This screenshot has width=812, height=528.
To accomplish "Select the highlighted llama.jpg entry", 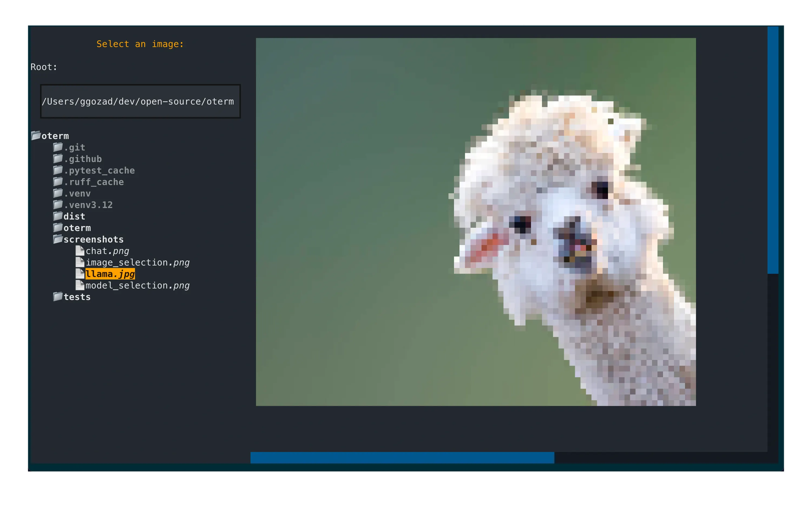I will pos(110,274).
